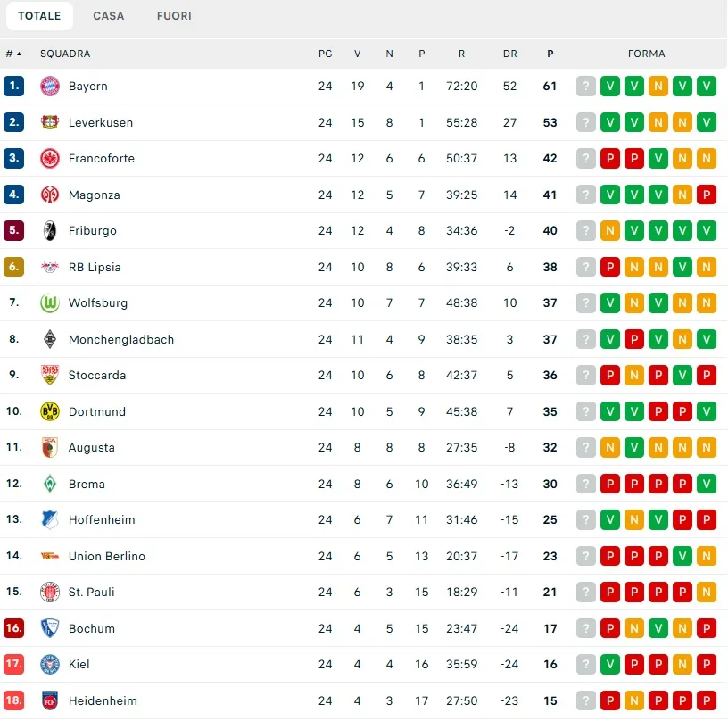Click the Leverkusen club crest icon
The height and width of the screenshot is (721, 728).
[x=49, y=122]
